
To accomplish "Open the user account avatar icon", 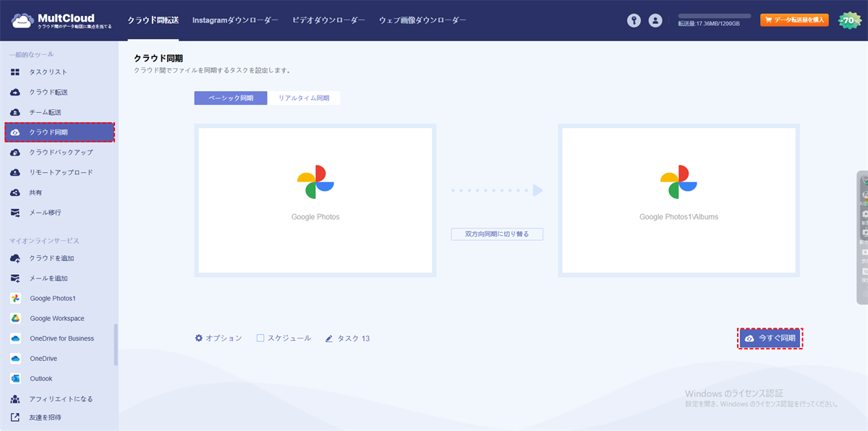I will tap(655, 21).
